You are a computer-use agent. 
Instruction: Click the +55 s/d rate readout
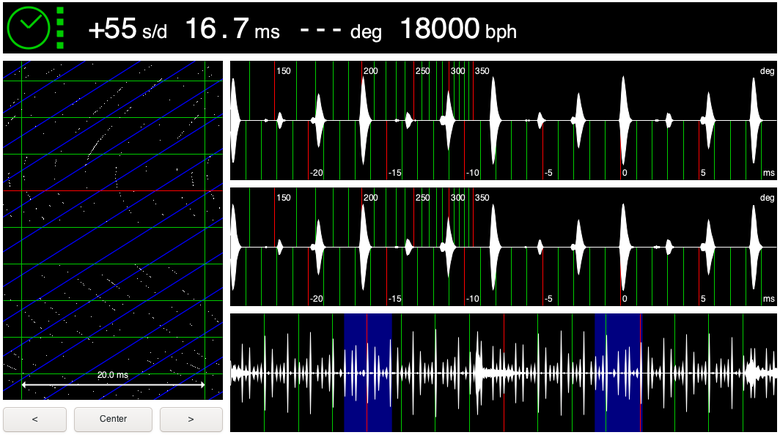[127, 29]
